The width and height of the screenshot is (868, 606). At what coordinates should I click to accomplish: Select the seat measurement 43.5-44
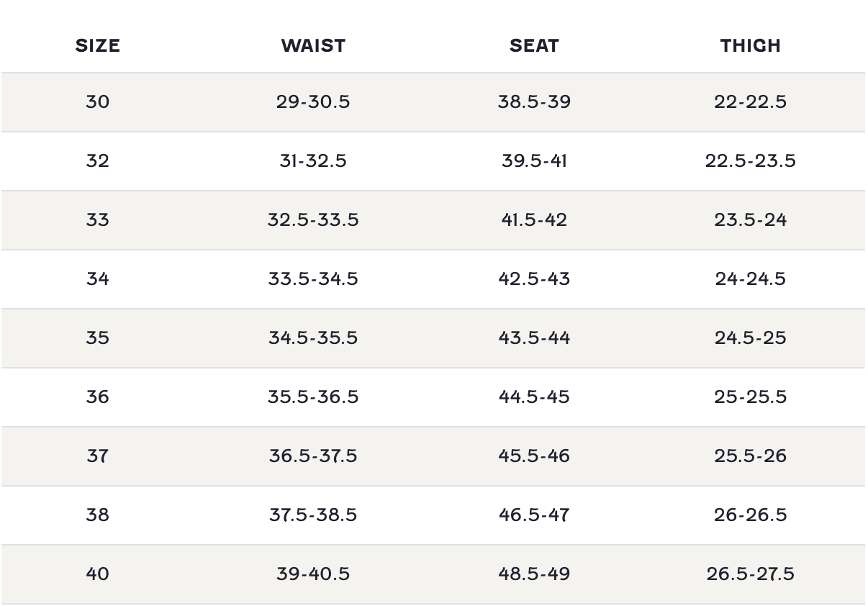(x=534, y=338)
